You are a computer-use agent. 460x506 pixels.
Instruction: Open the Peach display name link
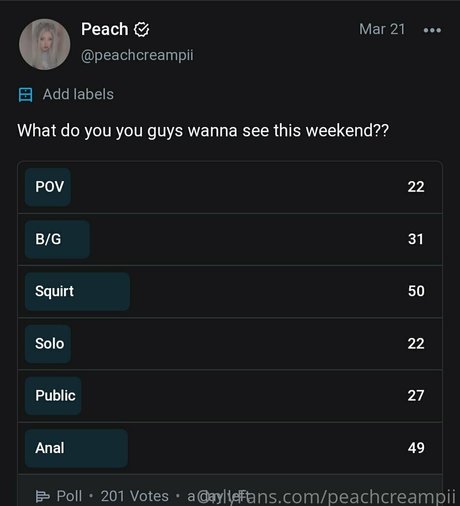[x=105, y=29]
